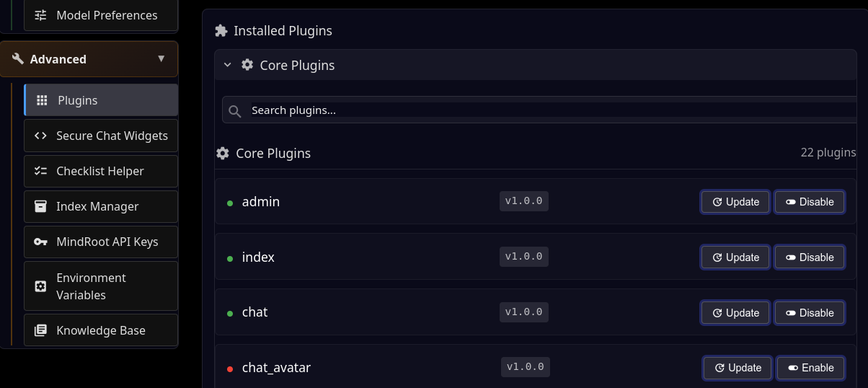Open the Checklist Helper menu item
Screen dimensions: 868x388
[x=100, y=172]
